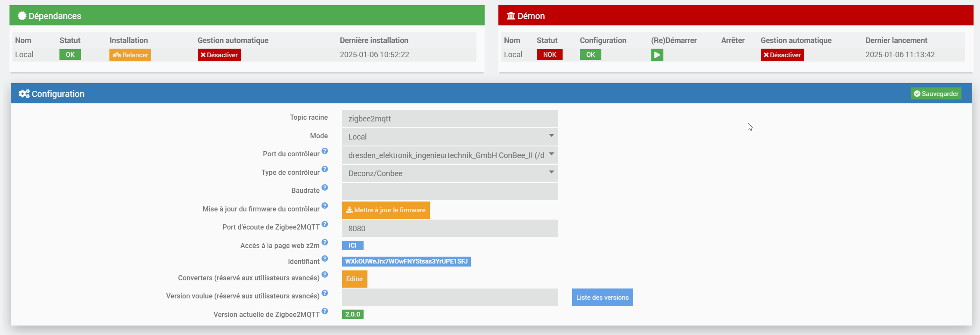This screenshot has height=335, width=980.
Task: Click the 2.0.0 version badge
Action: [353, 314]
